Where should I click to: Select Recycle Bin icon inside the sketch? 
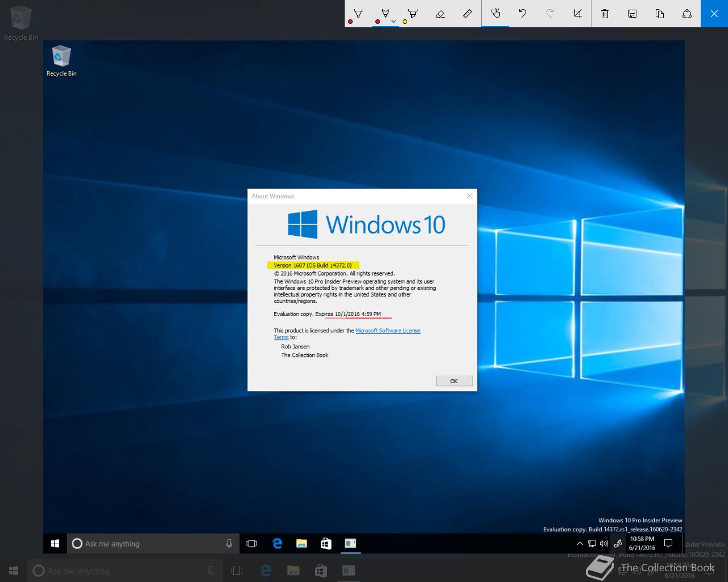point(61,61)
